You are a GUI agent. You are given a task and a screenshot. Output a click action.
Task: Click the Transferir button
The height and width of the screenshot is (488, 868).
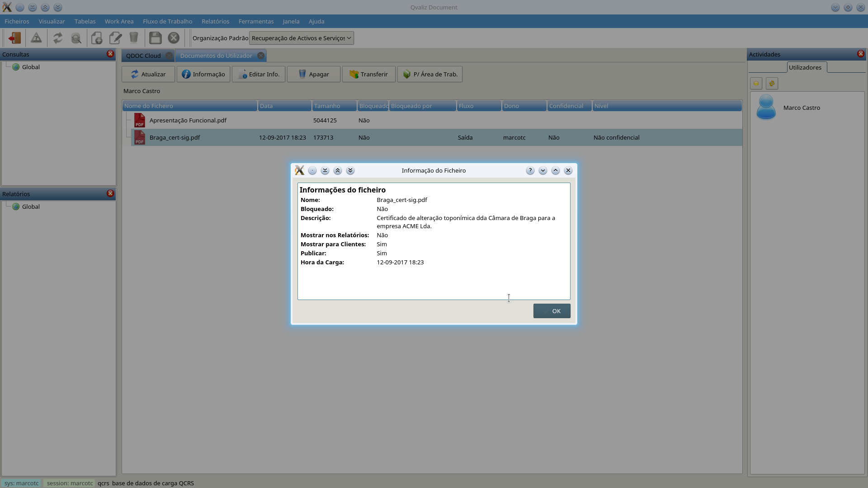tap(368, 74)
